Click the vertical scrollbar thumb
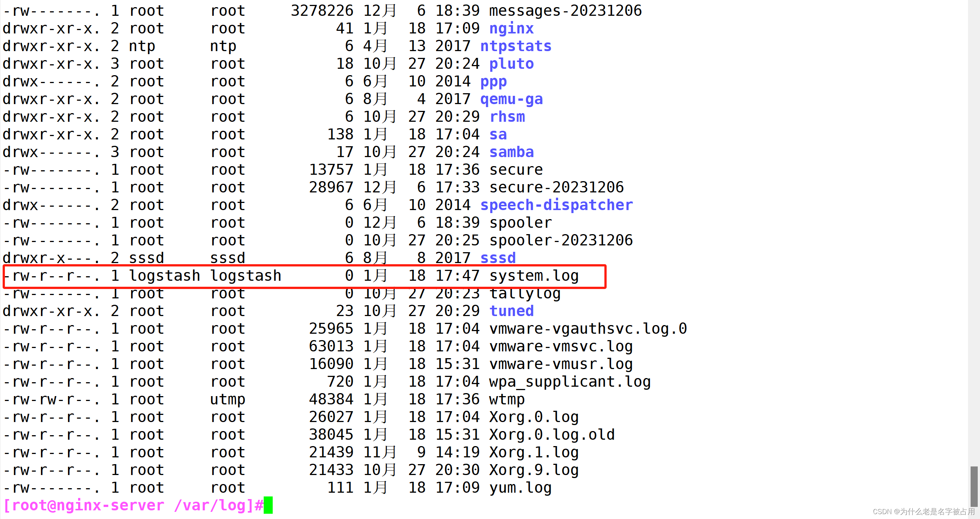 click(974, 486)
